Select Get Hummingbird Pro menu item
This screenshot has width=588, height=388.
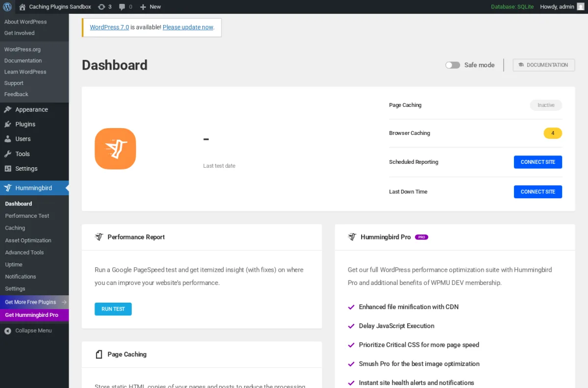(34, 315)
